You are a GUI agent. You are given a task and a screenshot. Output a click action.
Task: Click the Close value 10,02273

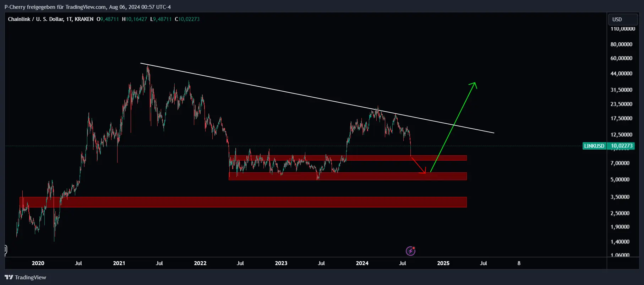point(189,19)
